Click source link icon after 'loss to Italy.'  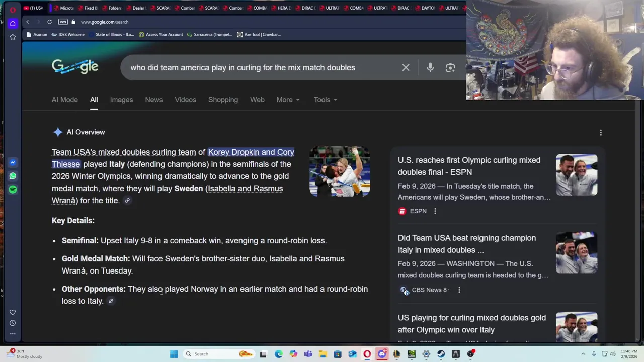point(111,301)
